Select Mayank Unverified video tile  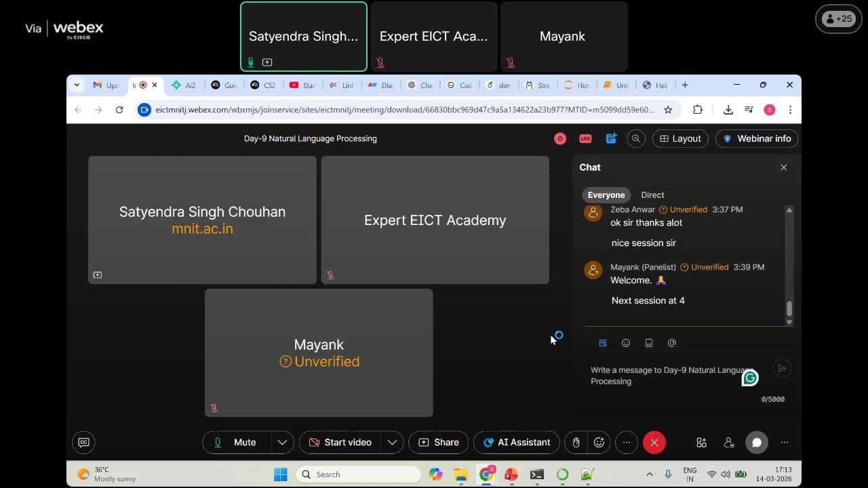tap(319, 353)
